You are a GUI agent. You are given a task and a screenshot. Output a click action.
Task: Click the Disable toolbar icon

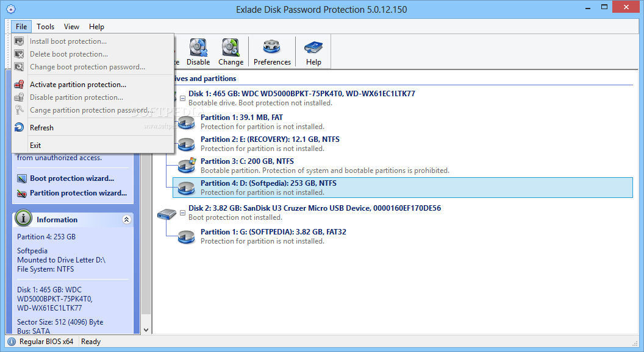tap(198, 48)
